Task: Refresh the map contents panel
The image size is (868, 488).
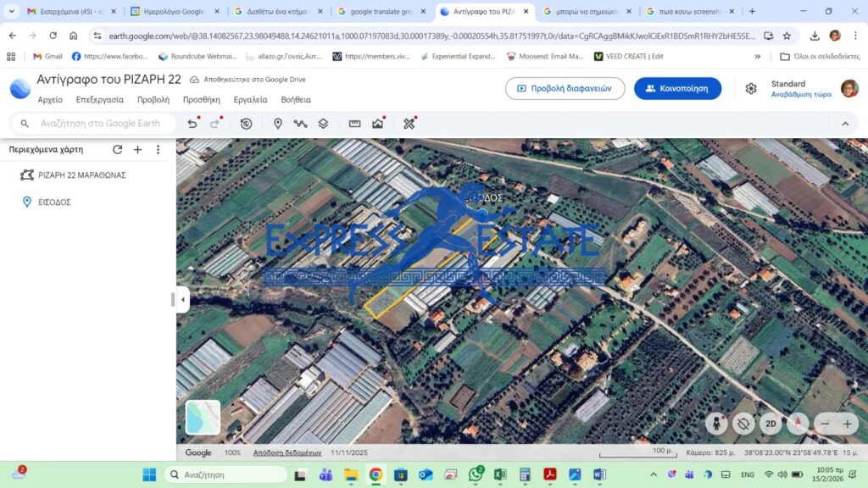Action: pyautogui.click(x=118, y=150)
